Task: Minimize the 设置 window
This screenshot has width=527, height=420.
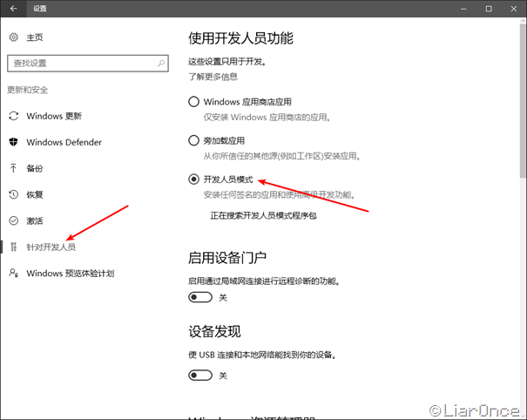Action: pyautogui.click(x=463, y=9)
